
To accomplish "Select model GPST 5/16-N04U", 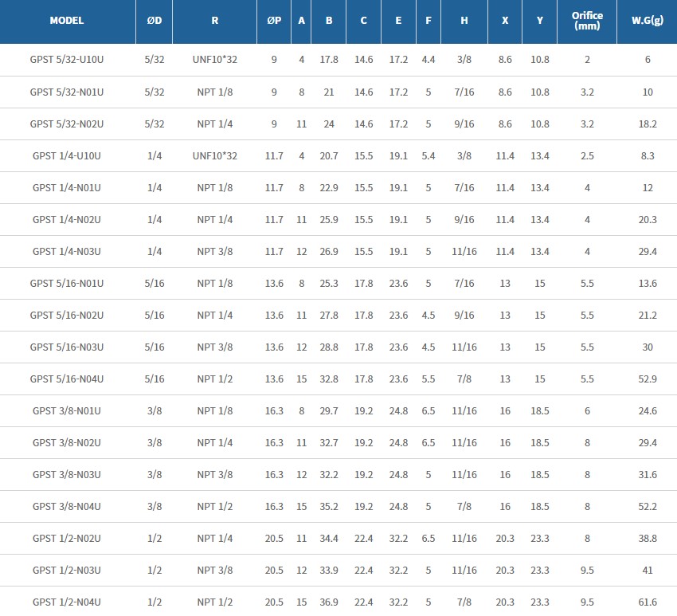I will click(x=67, y=379).
